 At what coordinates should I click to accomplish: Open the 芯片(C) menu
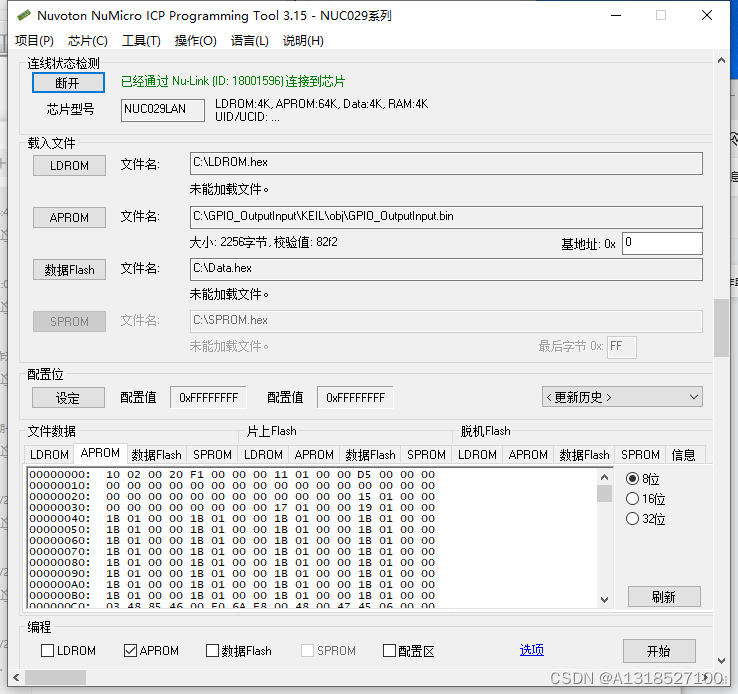[88, 41]
